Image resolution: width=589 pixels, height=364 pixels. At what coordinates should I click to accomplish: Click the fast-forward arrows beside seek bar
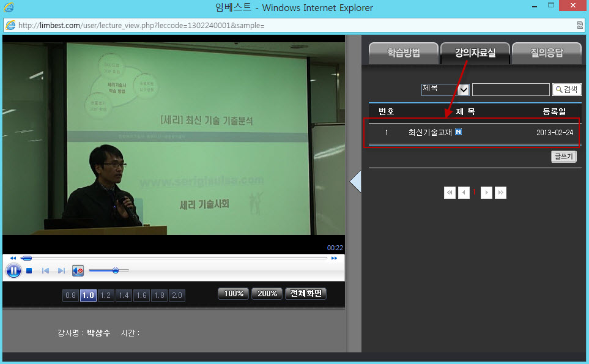pos(334,258)
